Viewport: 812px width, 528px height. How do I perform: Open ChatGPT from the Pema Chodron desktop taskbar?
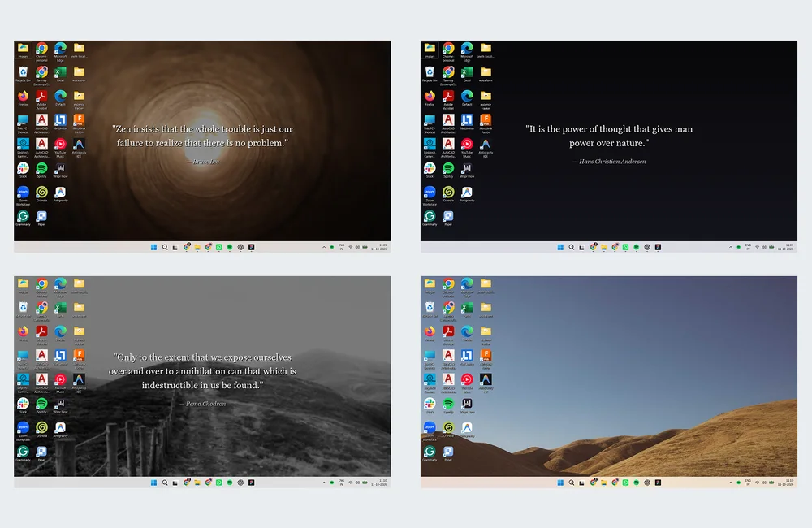[240, 483]
